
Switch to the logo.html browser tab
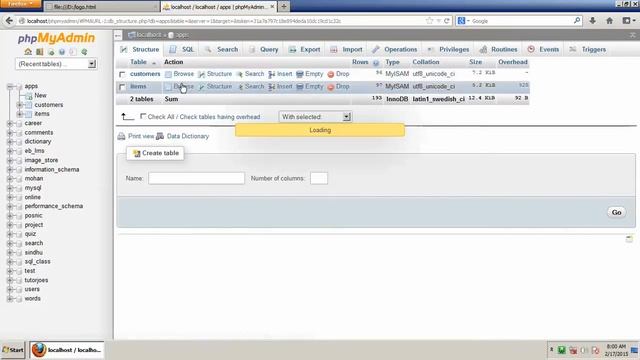[x=101, y=7]
